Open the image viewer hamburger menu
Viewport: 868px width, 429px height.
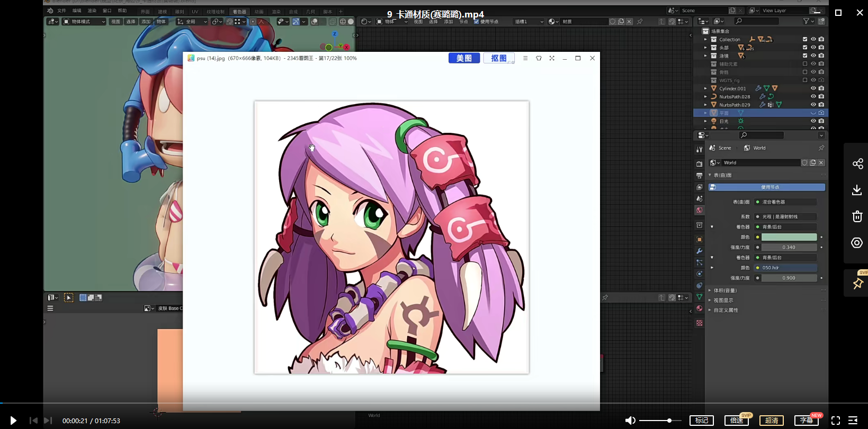pyautogui.click(x=525, y=58)
